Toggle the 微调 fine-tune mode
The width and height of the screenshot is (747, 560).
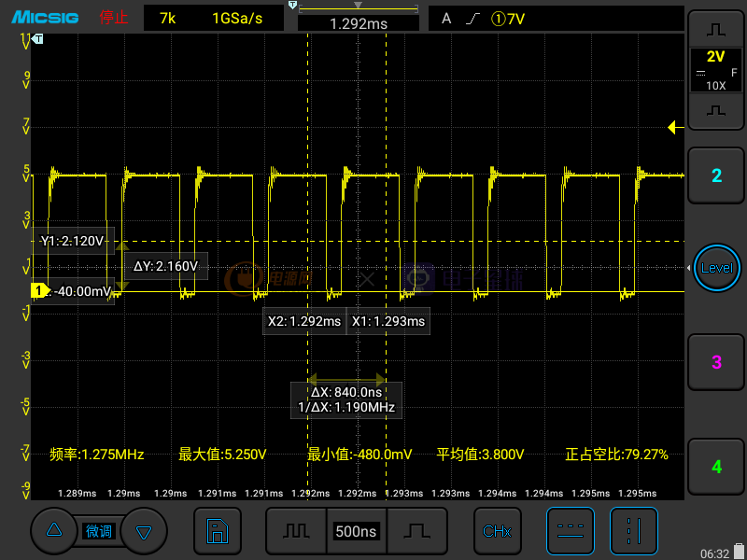point(99,531)
